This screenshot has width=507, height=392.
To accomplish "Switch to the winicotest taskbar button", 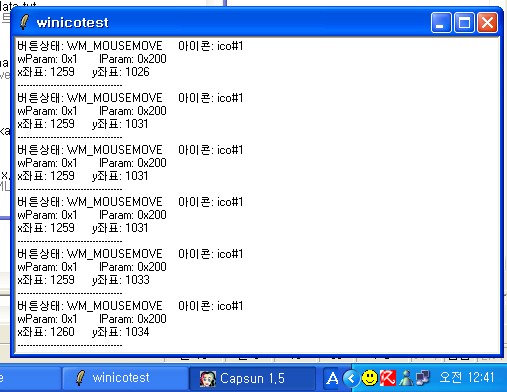I will 125,378.
